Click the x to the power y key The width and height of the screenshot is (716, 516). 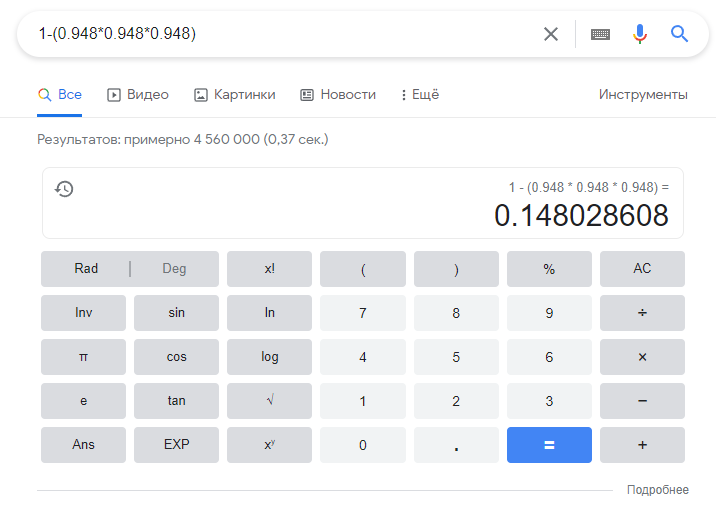coord(269,445)
